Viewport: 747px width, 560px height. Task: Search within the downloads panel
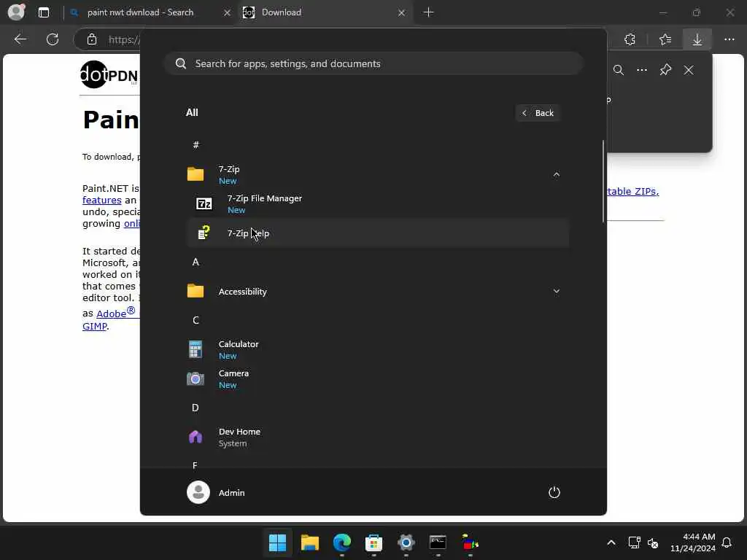(619, 71)
